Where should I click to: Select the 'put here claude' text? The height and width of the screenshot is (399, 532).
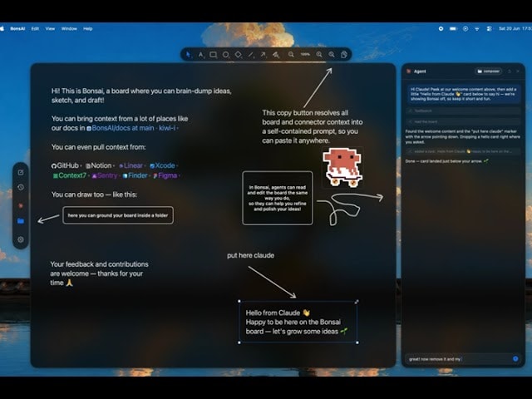pyautogui.click(x=250, y=255)
